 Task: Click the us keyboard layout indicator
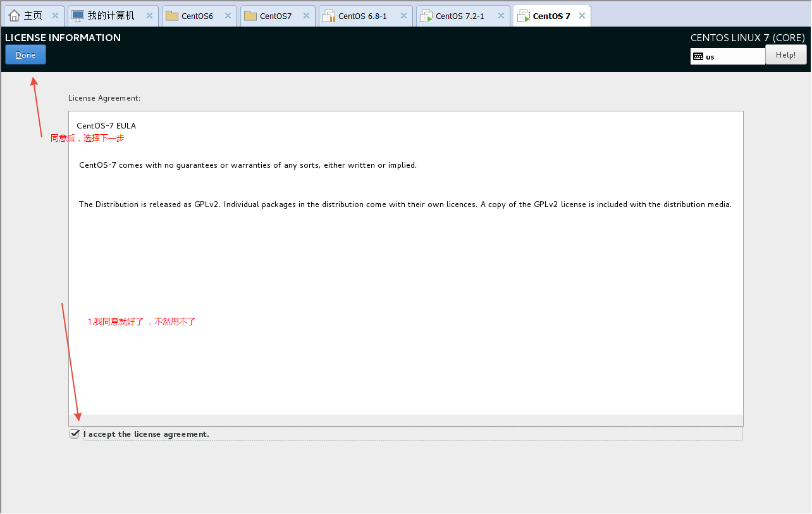[727, 56]
